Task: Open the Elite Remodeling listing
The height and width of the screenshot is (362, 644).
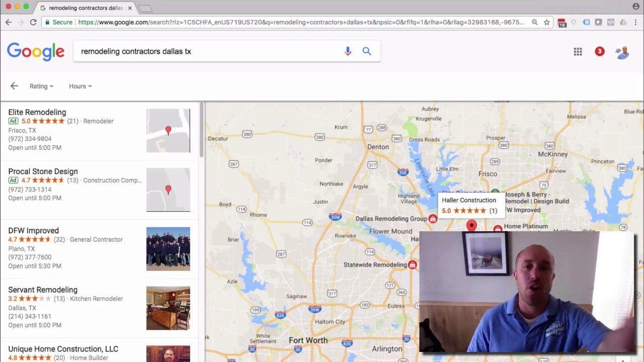Action: coord(37,112)
